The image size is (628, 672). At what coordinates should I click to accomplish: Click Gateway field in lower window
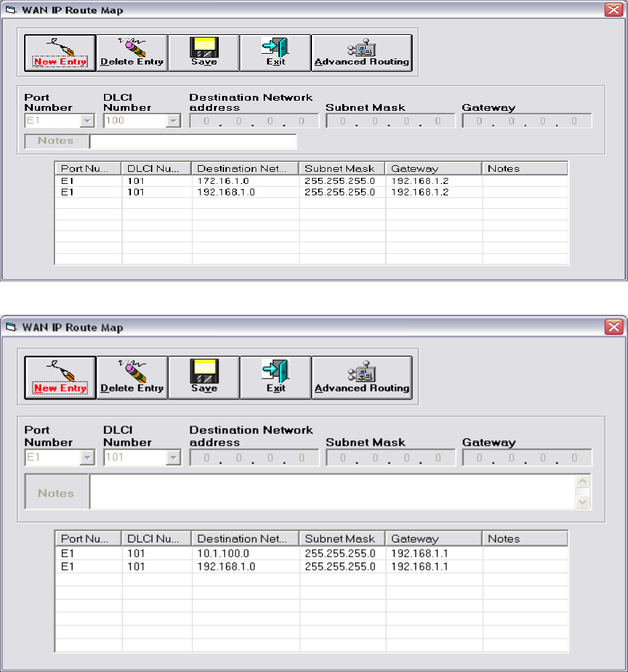[527, 458]
